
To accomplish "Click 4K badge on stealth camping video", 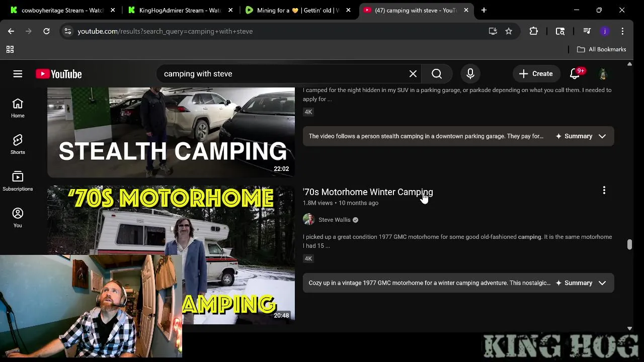I will (x=308, y=112).
